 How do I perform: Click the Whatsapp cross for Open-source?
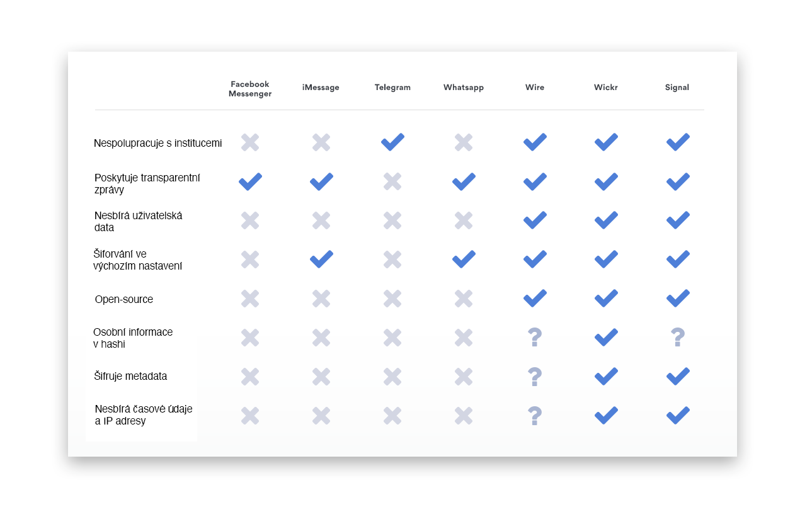[x=464, y=299]
